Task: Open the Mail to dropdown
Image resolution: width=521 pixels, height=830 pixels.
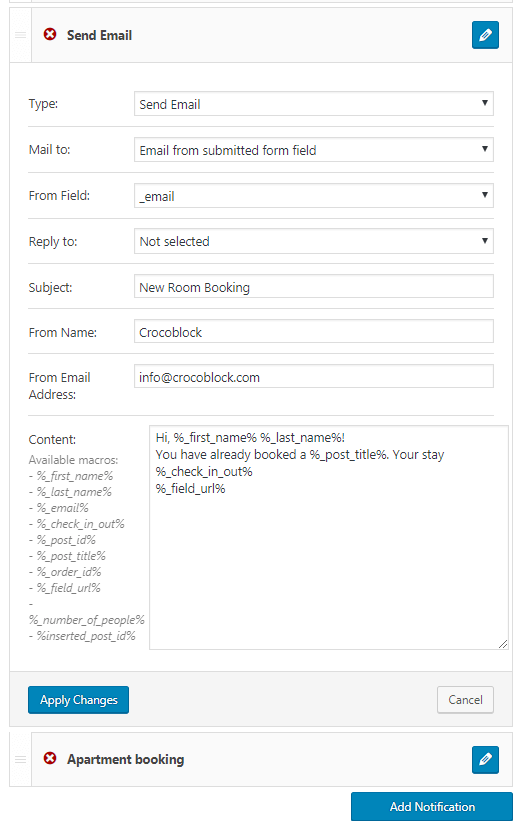Action: 313,150
